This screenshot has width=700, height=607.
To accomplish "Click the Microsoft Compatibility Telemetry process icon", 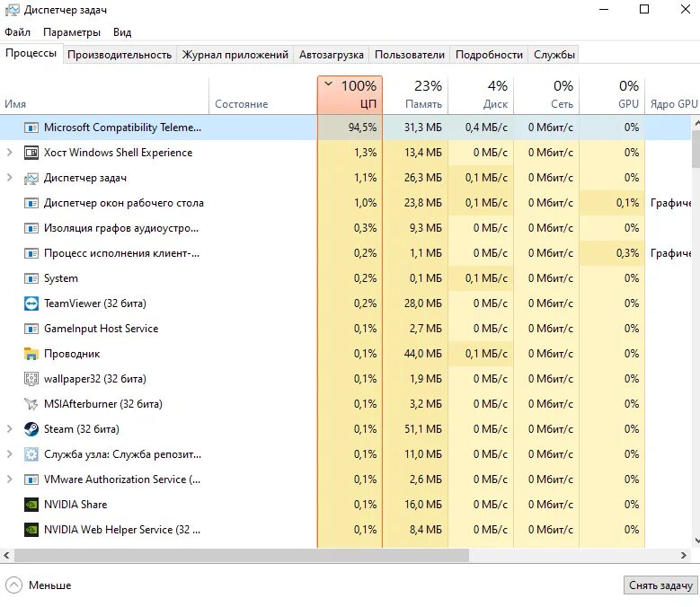I will pos(31,128).
